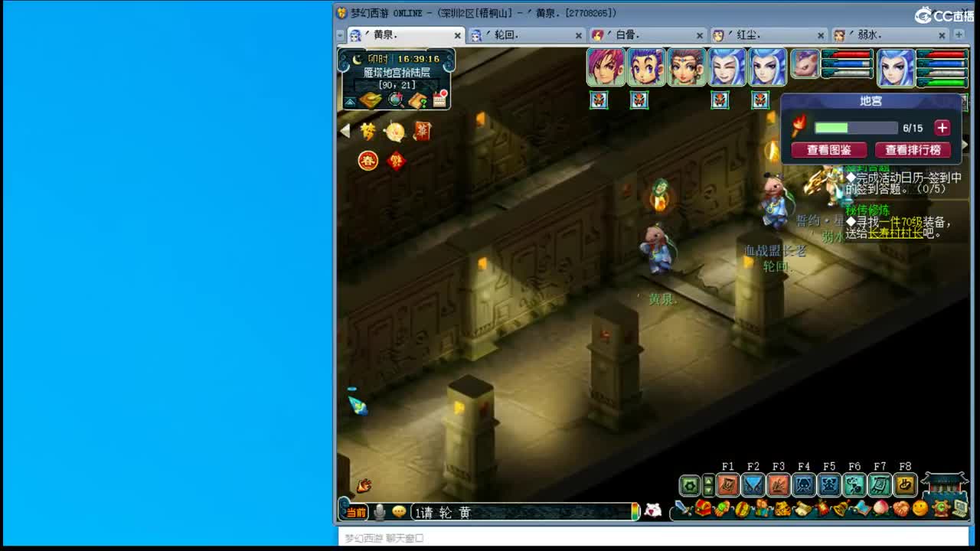980x551 pixels.
Task: Add a new tab with plus button
Action: 959,34
